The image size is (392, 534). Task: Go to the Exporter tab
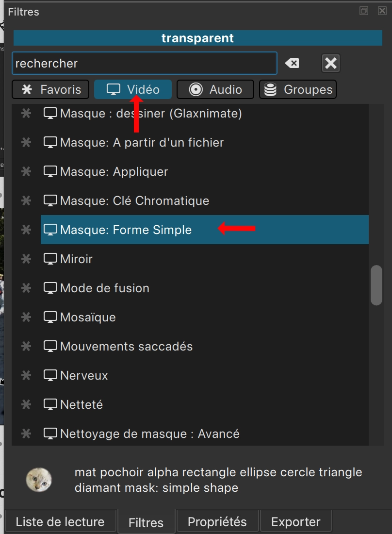[x=295, y=522]
